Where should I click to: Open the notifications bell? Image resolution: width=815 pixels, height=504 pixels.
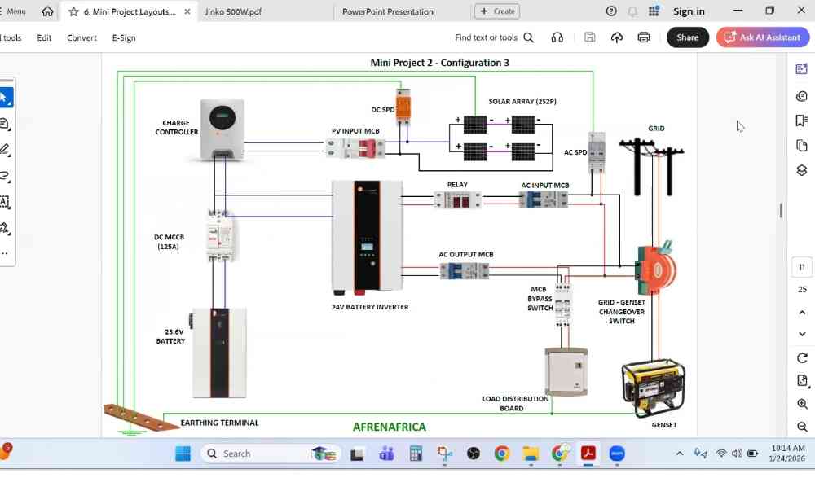(x=632, y=11)
